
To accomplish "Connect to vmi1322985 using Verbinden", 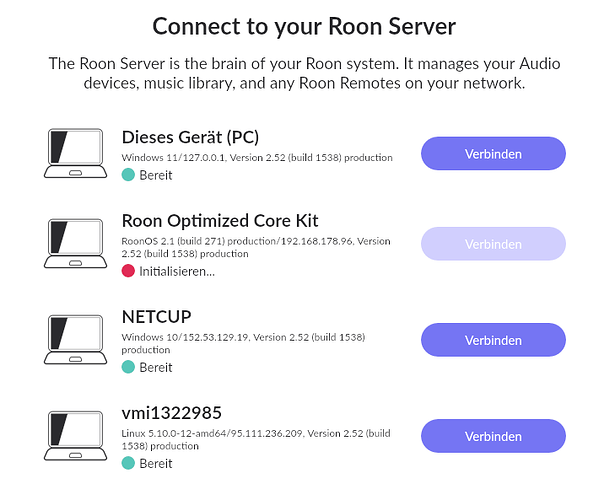I will (493, 436).
